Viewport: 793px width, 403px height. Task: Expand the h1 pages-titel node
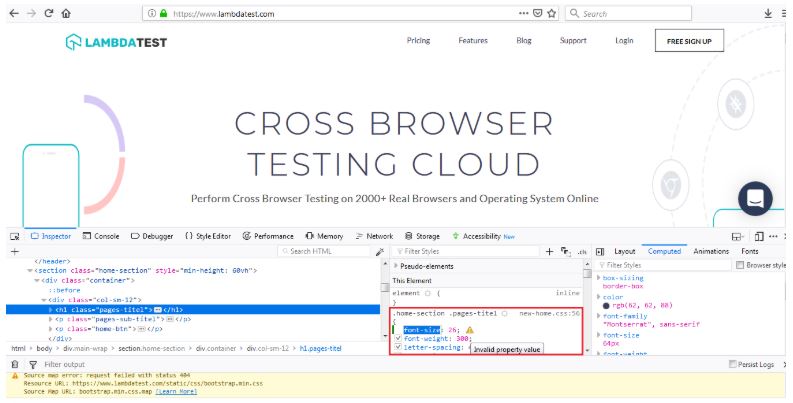[52, 310]
